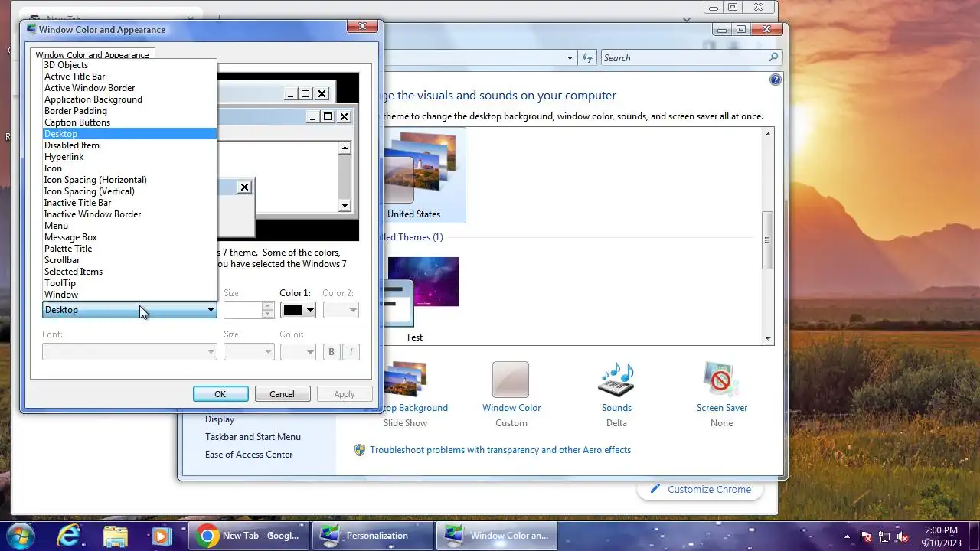
Task: Click the Desktop Background slide show icon
Action: [407, 380]
